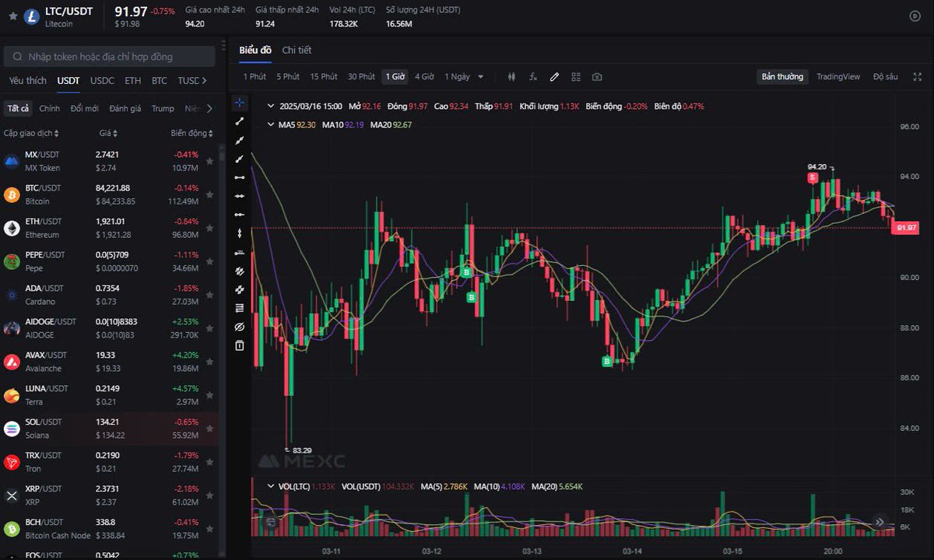The width and height of the screenshot is (934, 560).
Task: Click the S sell marker near 94.20
Action: tap(813, 177)
